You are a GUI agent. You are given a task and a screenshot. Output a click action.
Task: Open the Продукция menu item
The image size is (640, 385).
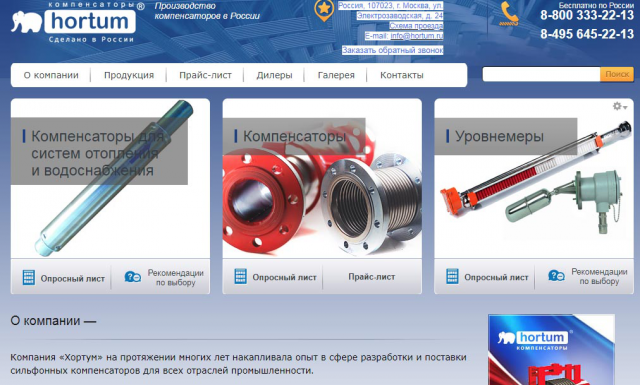coord(129,75)
